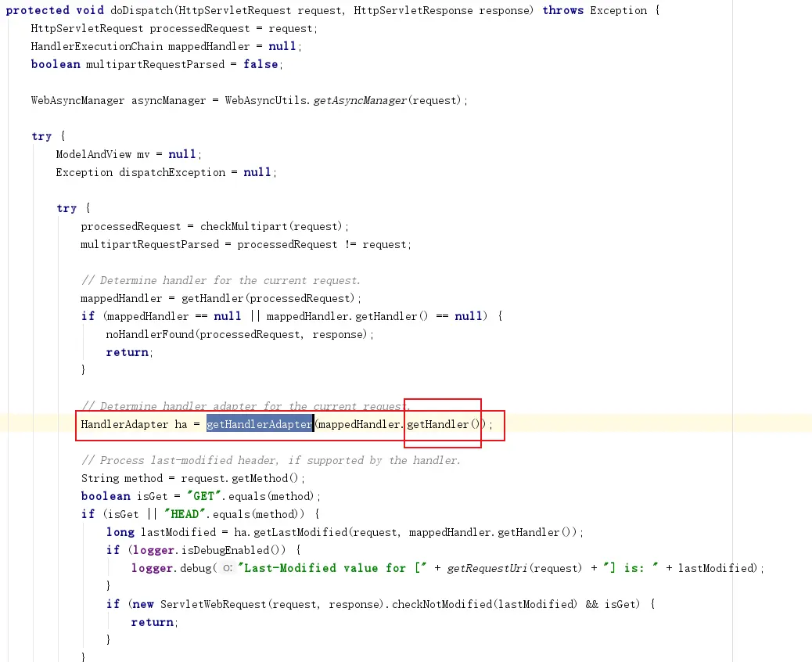This screenshot has width=812, height=662.
Task: Click the getHandler(processedRequest) call
Action: tap(268, 298)
